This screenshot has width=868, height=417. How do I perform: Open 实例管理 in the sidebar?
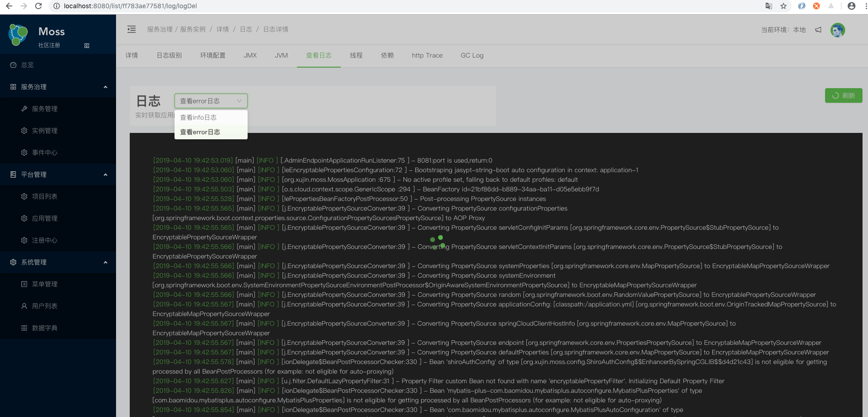(x=45, y=131)
